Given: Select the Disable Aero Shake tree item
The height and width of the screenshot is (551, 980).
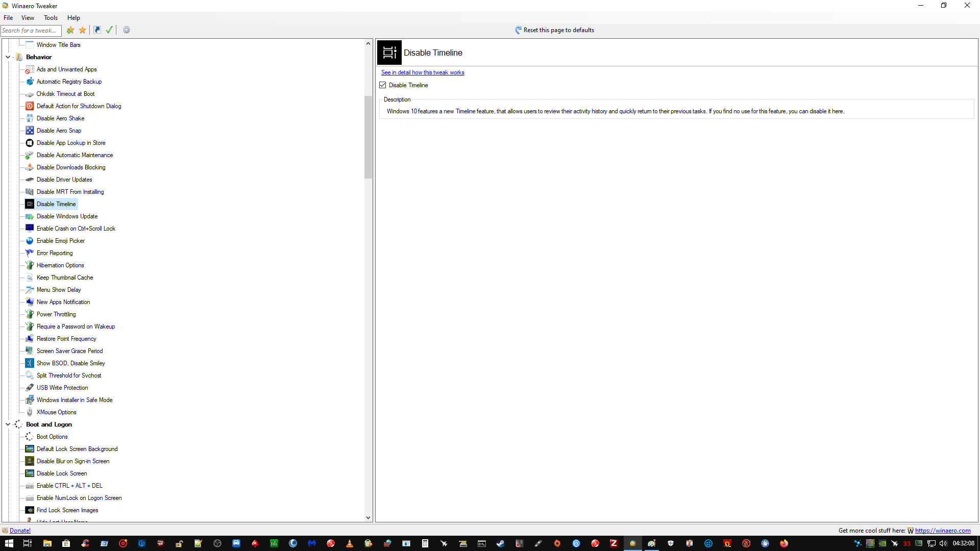Looking at the screenshot, I should 60,118.
